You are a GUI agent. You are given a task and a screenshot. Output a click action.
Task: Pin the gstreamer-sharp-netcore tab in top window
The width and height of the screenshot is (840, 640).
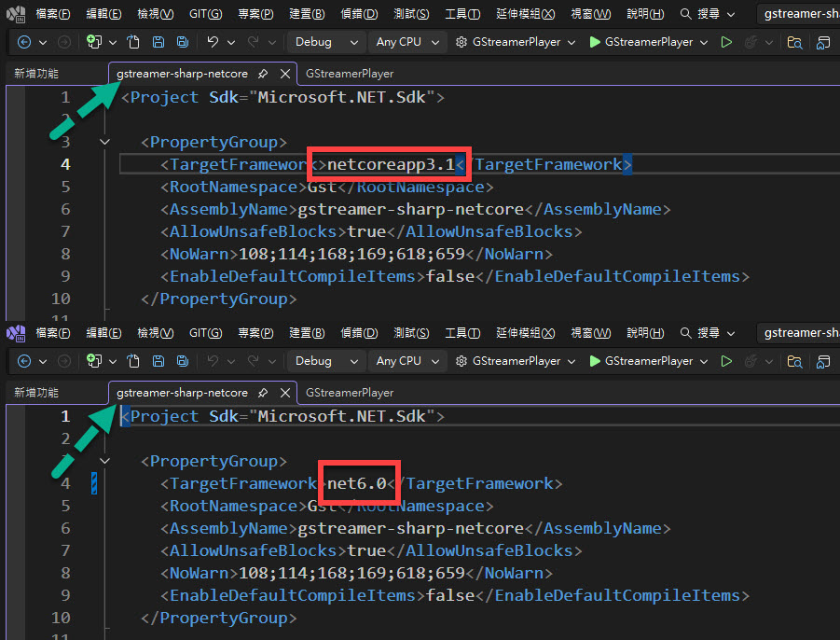(x=264, y=74)
